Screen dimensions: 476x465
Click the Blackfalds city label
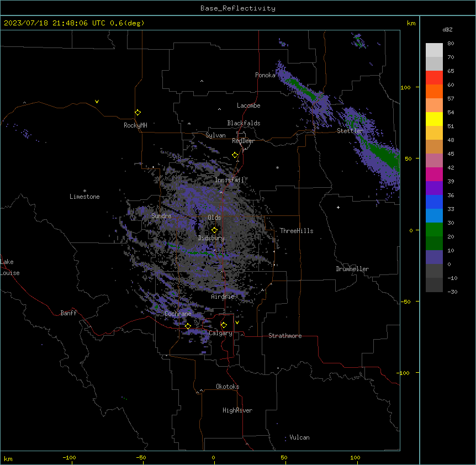coord(244,123)
